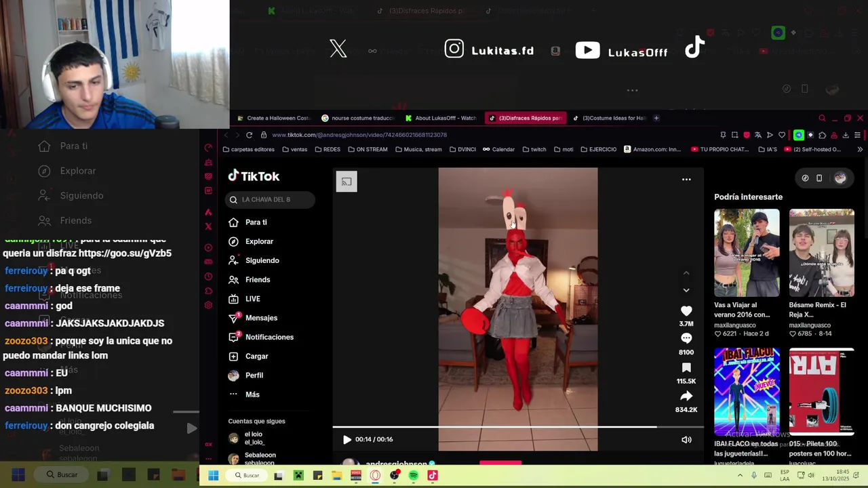
Task: Switch to 'Costume Ideas for Halloween' tab
Action: click(609, 118)
